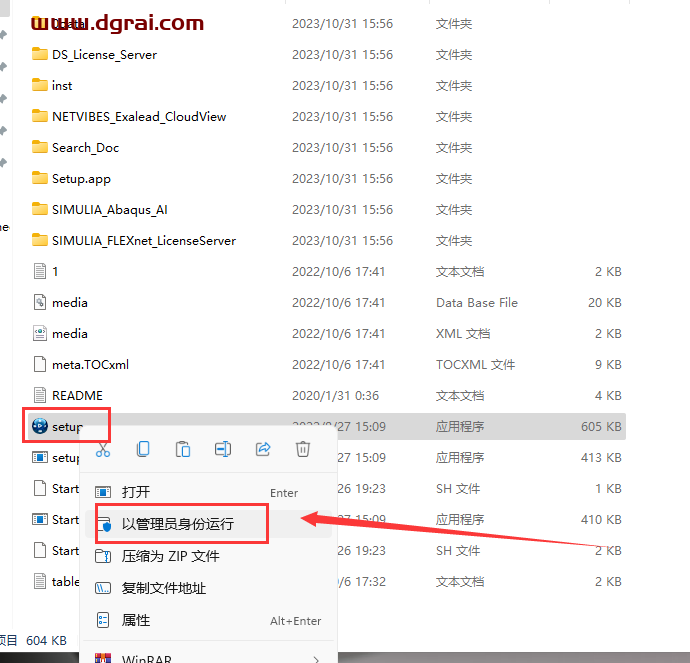Click the Copy icon in context menu
The image size is (690, 663).
point(143,450)
